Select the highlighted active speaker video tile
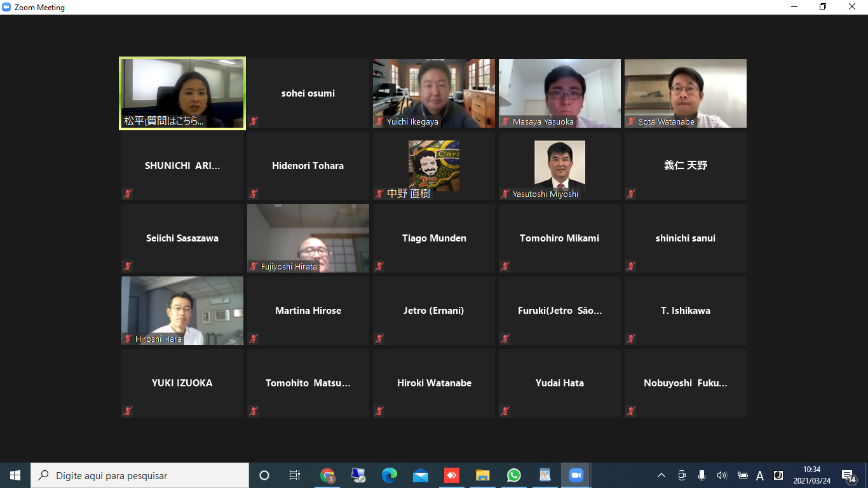Image resolution: width=868 pixels, height=488 pixels. point(182,93)
